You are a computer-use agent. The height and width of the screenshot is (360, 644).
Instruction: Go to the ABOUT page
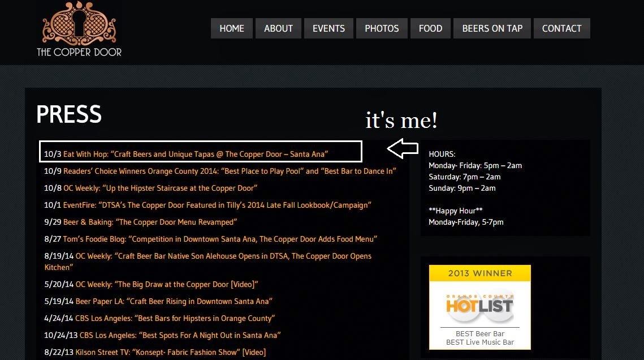(279, 28)
